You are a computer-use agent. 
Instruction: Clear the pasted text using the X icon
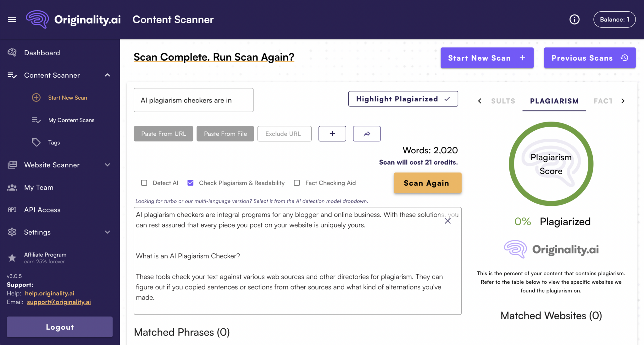tap(448, 221)
